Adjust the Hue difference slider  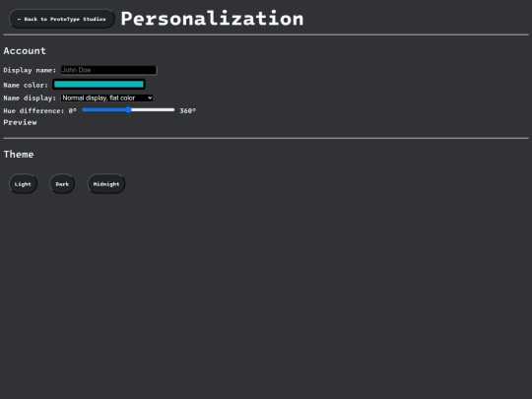(128, 110)
